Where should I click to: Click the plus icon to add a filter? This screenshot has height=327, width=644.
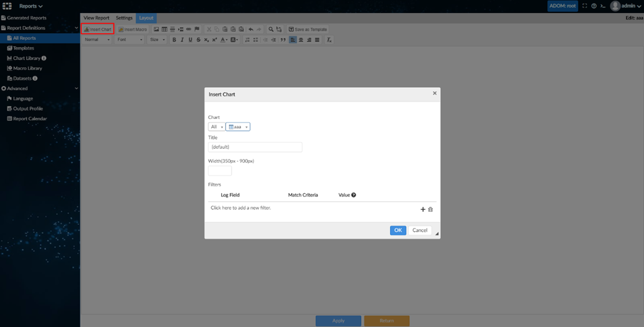pos(423,209)
